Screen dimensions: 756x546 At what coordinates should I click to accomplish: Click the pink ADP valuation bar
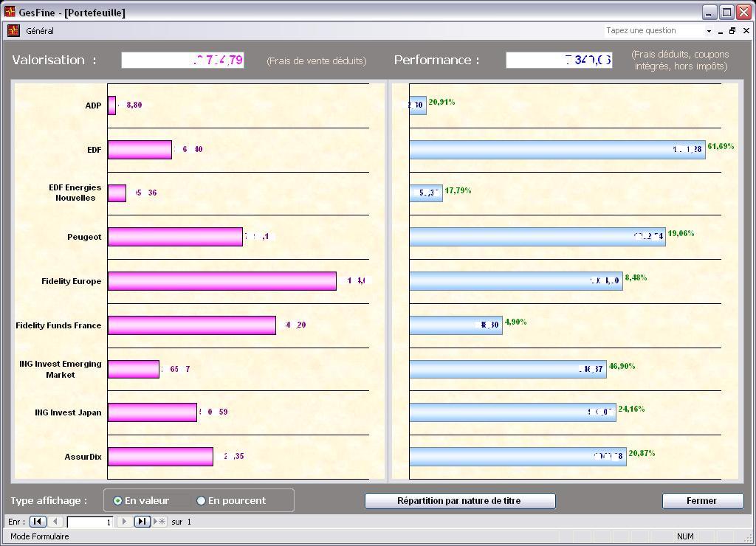112,106
